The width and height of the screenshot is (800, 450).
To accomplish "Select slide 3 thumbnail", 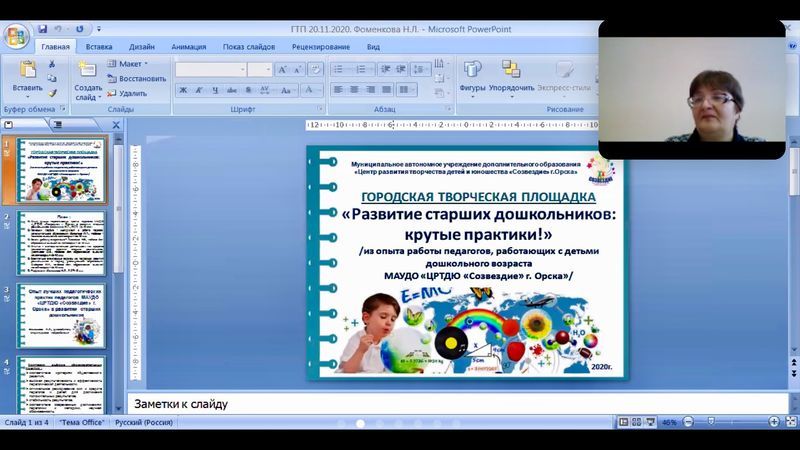I will [61, 316].
